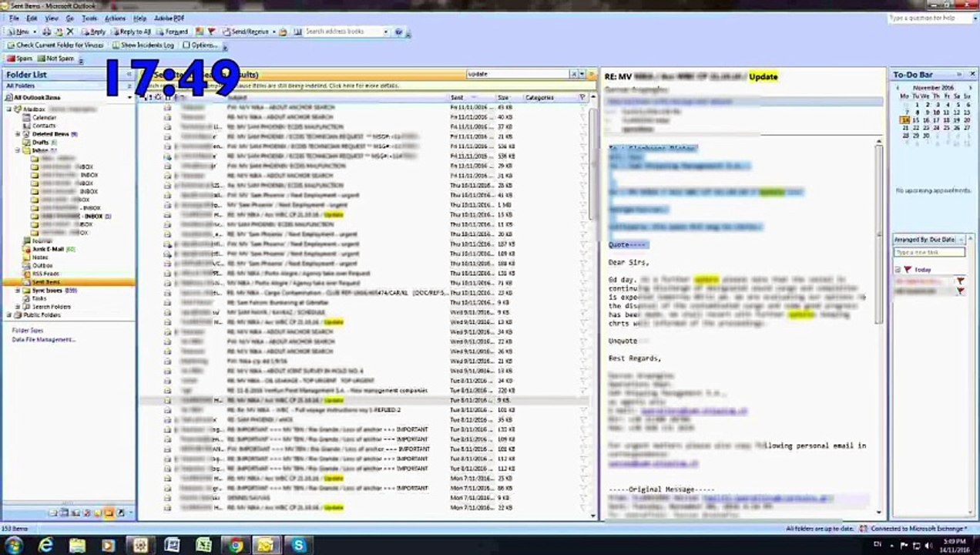Image resolution: width=980 pixels, height=555 pixels.
Task: Open the Folder Sizes link
Action: [28, 330]
